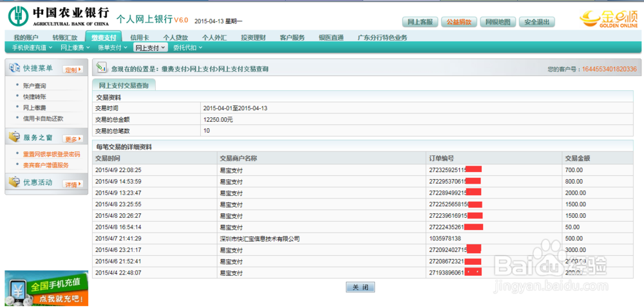Screen dimensions: 644x308
Task: Select the 网上支付交易查询 tab
Action: [x=124, y=85]
